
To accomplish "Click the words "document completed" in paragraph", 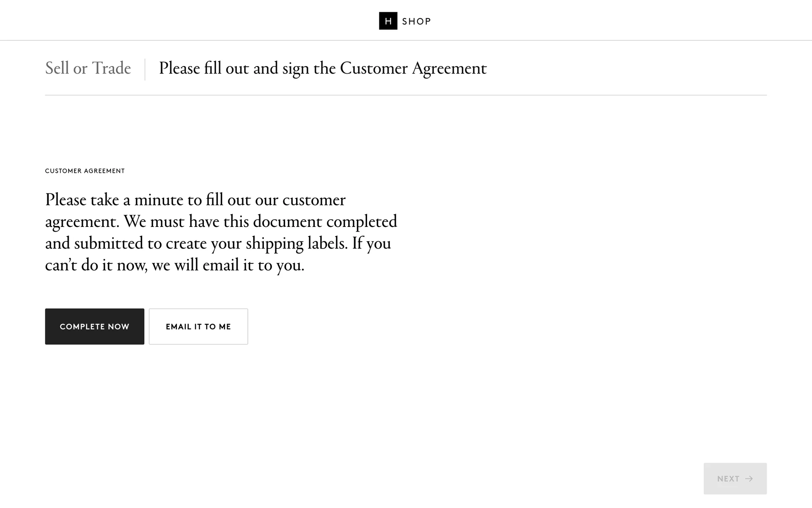I will (325, 222).
